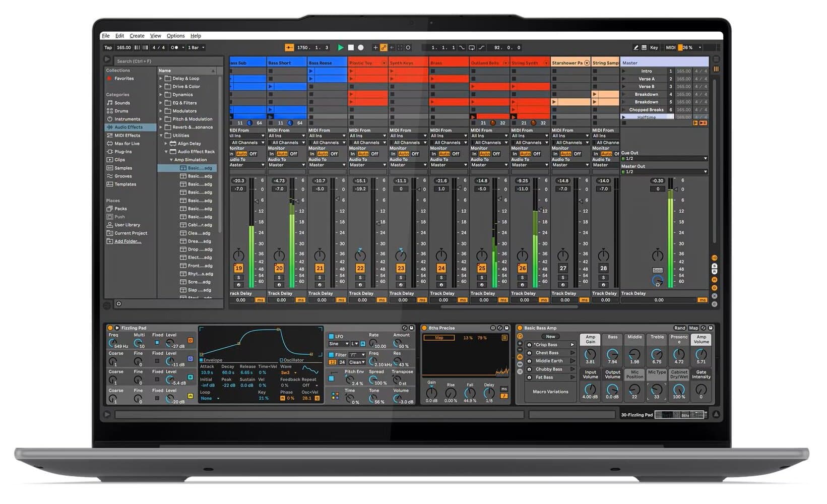Viewport: 827px width, 504px height.
Task: Open the Options menu
Action: point(175,36)
